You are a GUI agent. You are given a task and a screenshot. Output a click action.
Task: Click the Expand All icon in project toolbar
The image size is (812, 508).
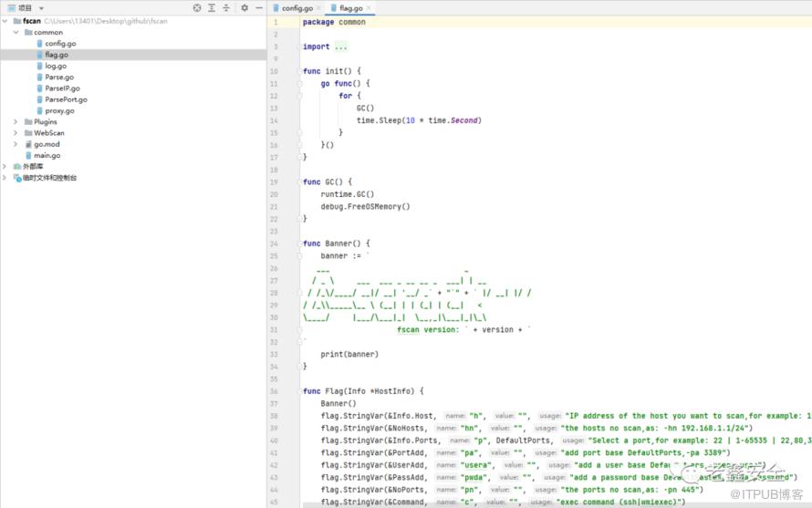212,7
